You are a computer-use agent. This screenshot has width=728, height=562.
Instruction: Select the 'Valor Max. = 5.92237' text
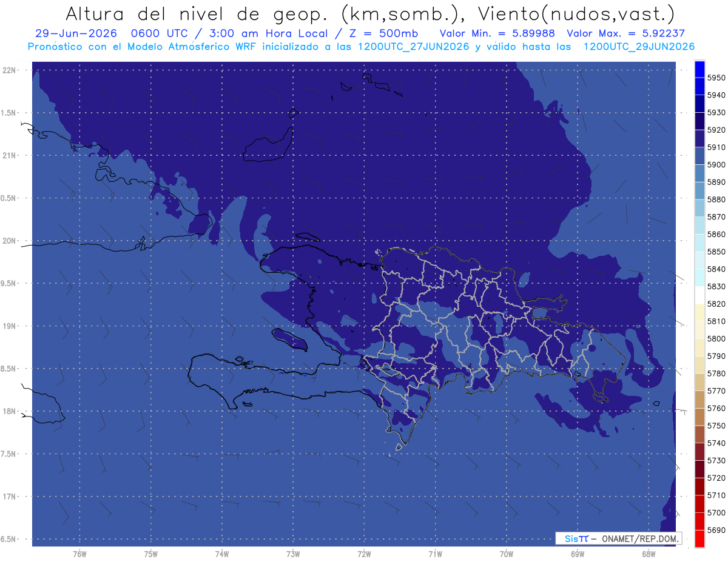coord(625,33)
